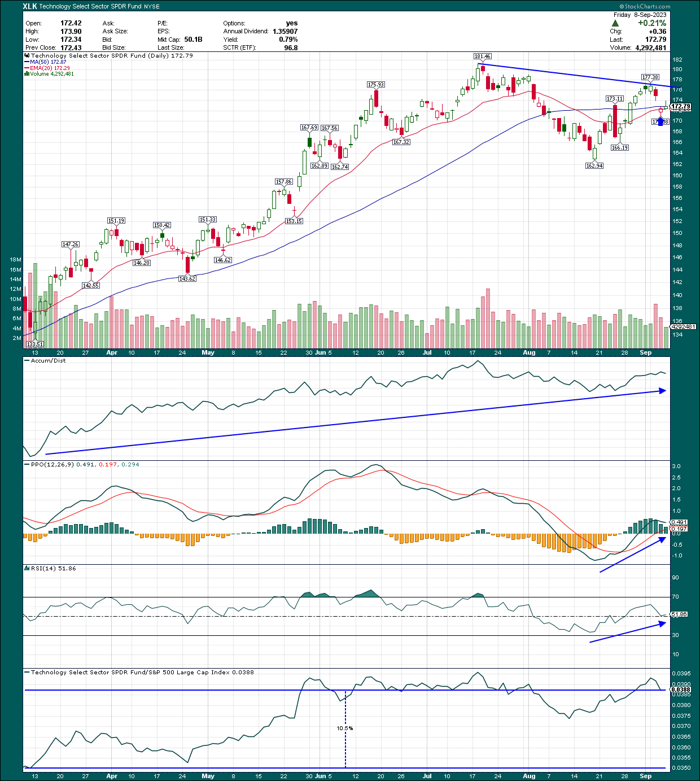Click the candlestick chart icon before the fund title

coord(26,55)
